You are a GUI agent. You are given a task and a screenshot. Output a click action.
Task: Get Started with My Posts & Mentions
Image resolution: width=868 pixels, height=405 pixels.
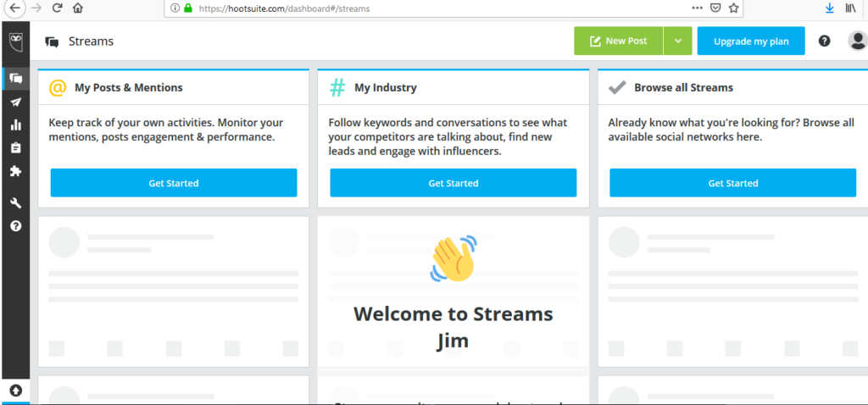(x=174, y=183)
